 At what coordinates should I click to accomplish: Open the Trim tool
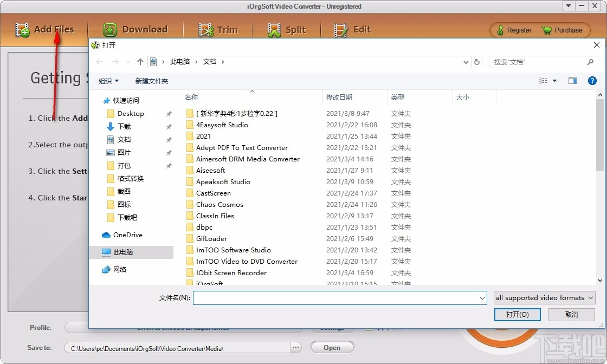pyautogui.click(x=205, y=30)
